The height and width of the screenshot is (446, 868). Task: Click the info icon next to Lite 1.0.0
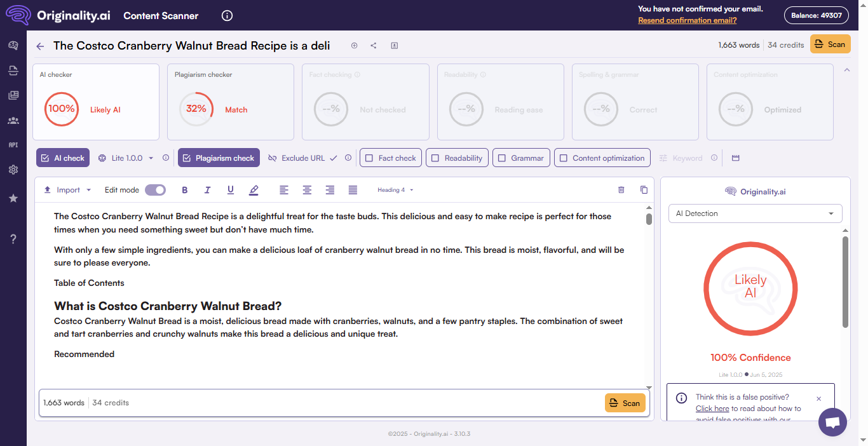click(166, 158)
